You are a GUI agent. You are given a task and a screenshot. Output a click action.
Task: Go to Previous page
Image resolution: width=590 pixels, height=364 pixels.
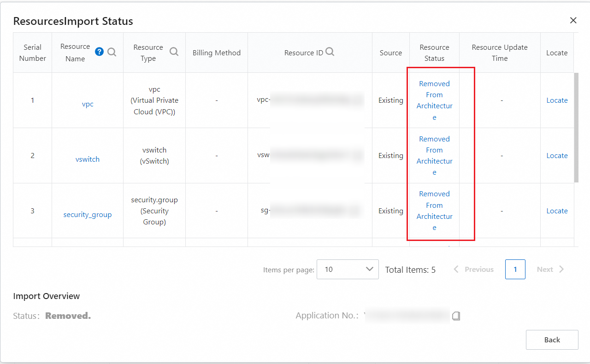(473, 270)
